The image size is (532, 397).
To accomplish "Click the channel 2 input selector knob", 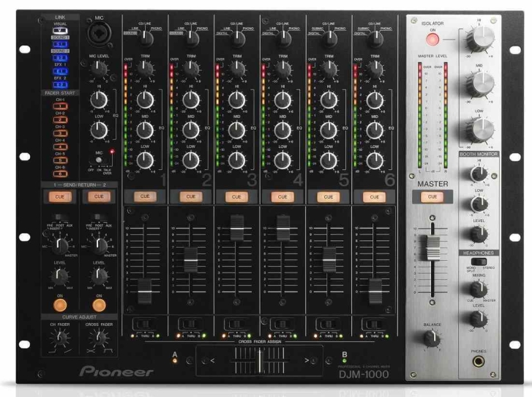I will click(190, 37).
